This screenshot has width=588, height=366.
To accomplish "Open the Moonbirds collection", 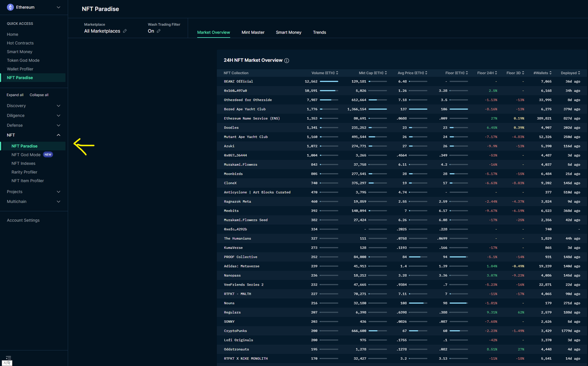I will (234, 174).
